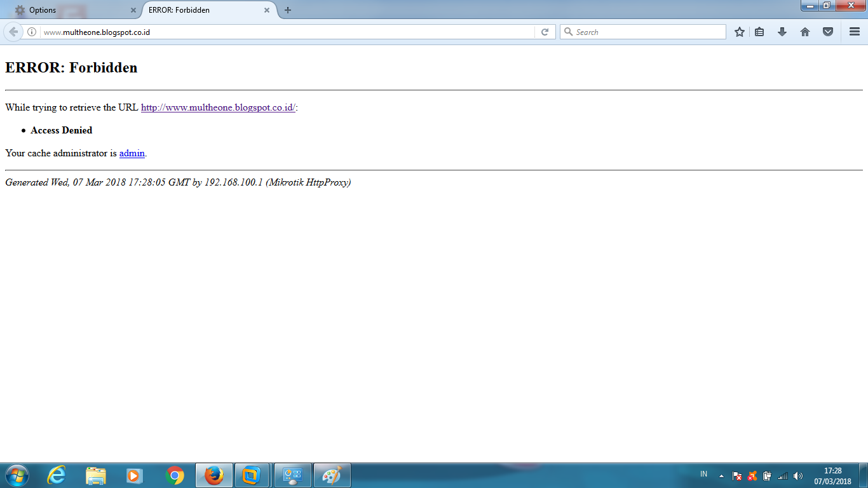Switch to Firefox in the taskbar
The height and width of the screenshot is (488, 868).
point(214,475)
